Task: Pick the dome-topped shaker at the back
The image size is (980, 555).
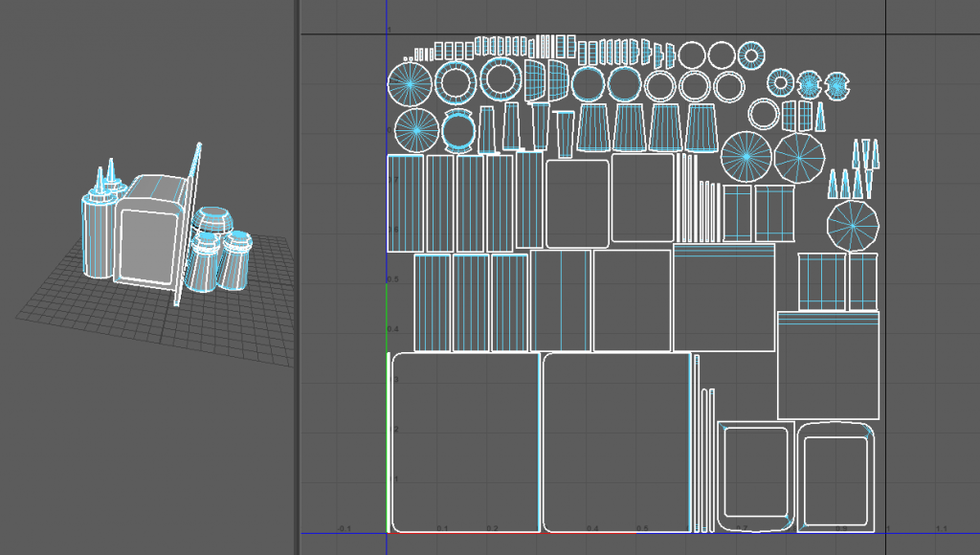Action: pyautogui.click(x=212, y=222)
